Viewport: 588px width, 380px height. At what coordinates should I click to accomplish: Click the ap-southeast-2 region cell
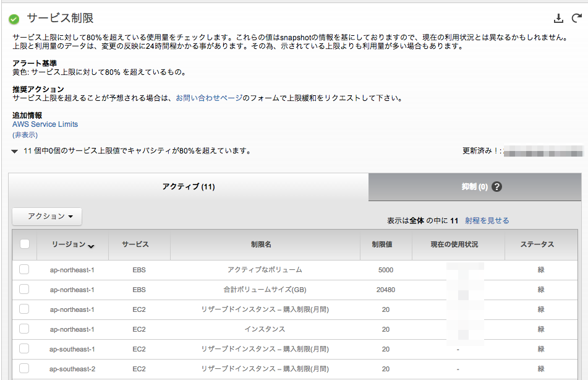[72, 369]
